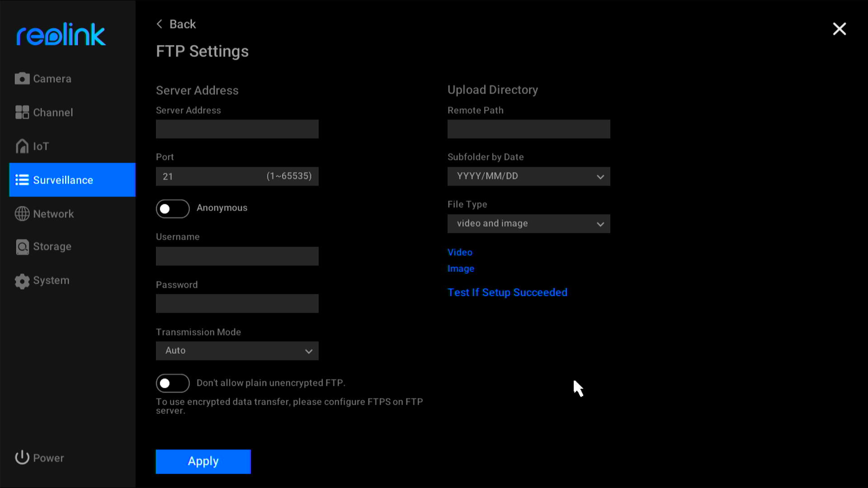Click Apply to save FTP settings
The width and height of the screenshot is (868, 488).
click(x=203, y=461)
